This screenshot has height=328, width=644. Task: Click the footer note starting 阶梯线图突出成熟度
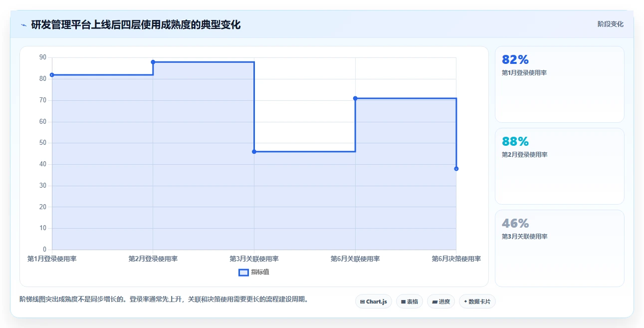(x=164, y=300)
